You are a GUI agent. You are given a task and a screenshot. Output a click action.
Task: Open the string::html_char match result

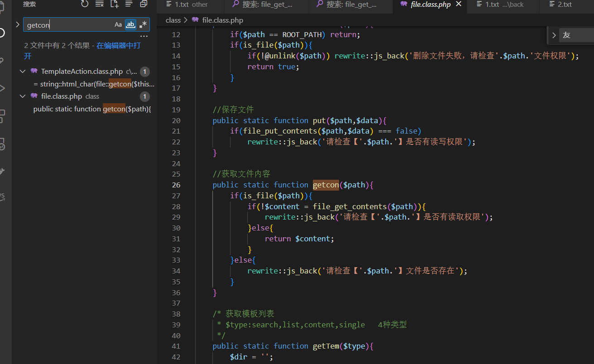[94, 84]
